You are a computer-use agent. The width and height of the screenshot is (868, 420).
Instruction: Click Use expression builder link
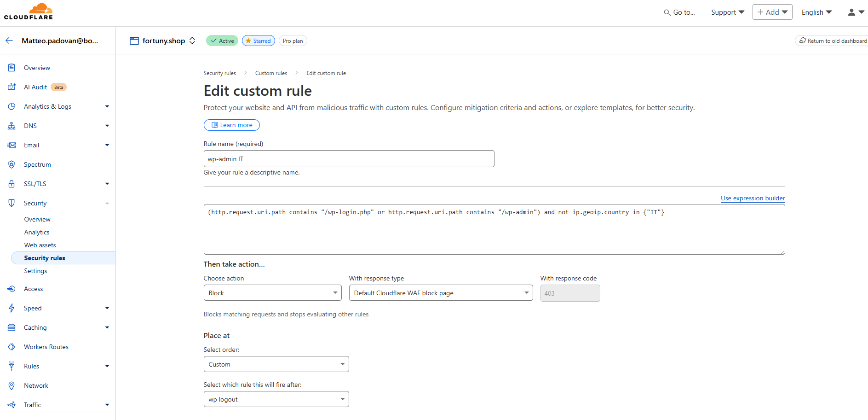[753, 198]
